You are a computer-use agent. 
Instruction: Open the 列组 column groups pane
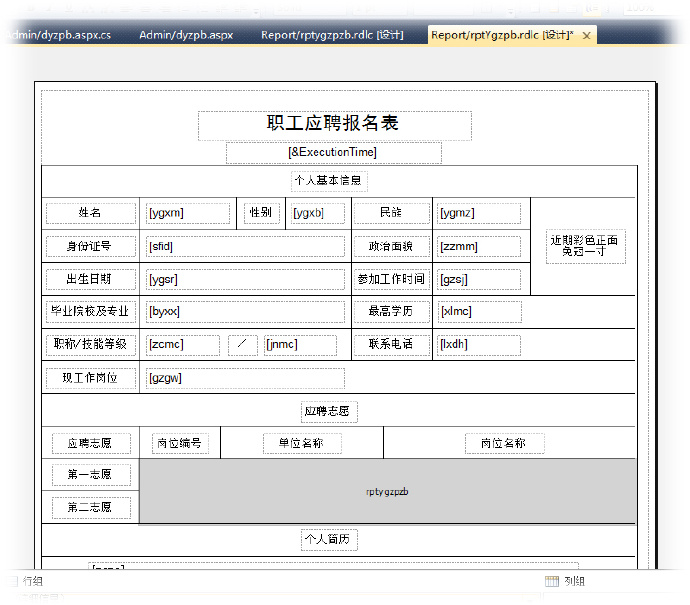click(x=575, y=581)
